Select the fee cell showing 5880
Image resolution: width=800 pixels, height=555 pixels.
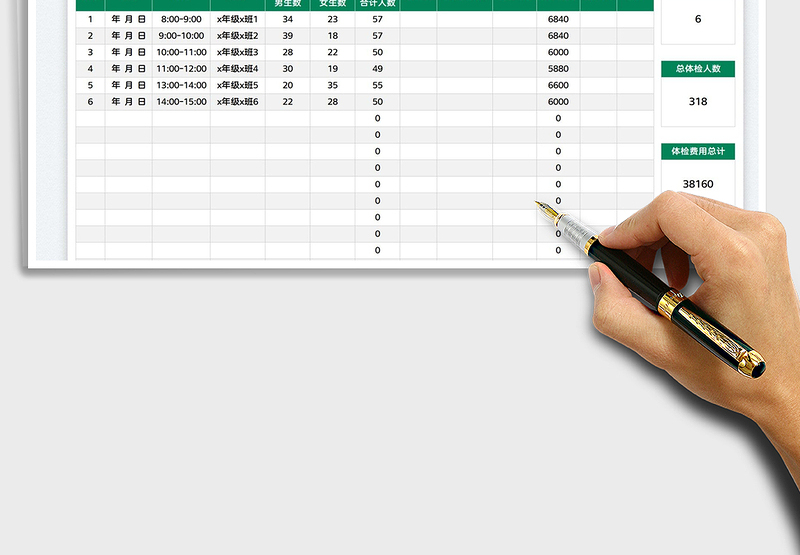pyautogui.click(x=558, y=69)
